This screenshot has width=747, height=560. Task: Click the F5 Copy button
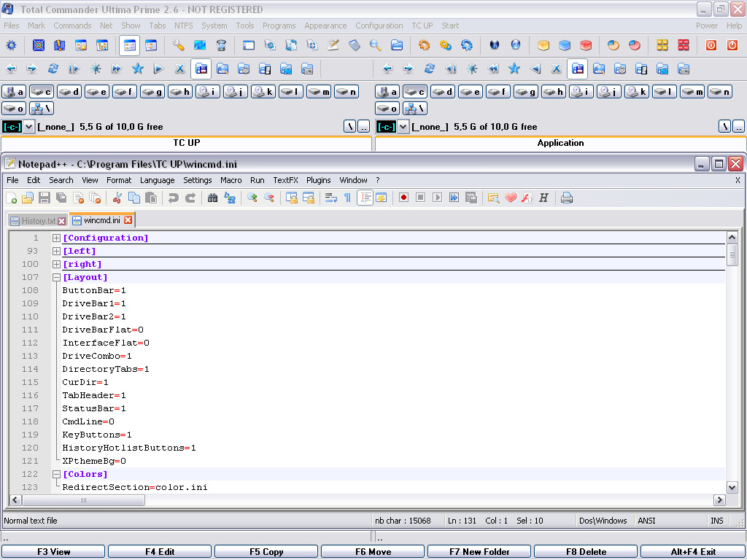pyautogui.click(x=266, y=552)
